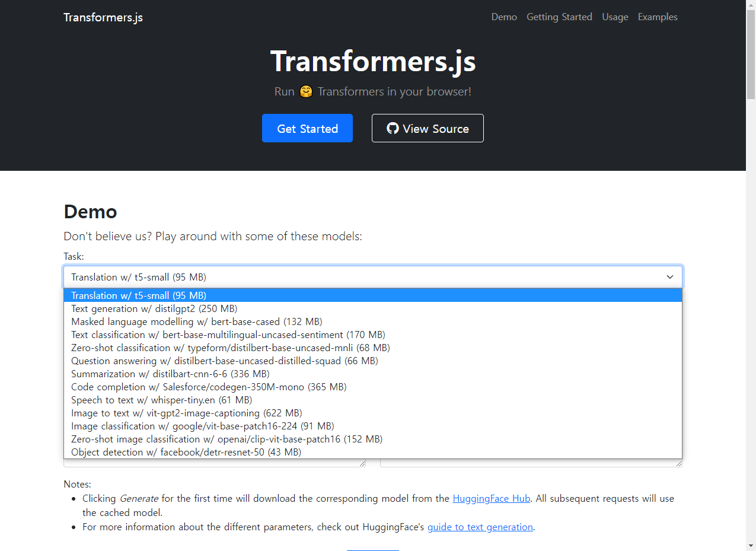756x551 pixels.
Task: Click the Get Started button
Action: [x=307, y=128]
